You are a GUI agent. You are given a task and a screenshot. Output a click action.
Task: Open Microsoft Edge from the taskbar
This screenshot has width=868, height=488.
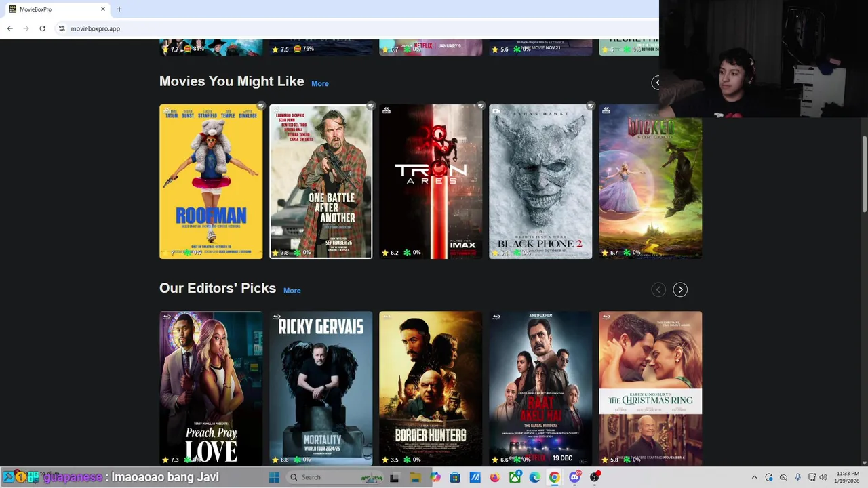point(535,477)
